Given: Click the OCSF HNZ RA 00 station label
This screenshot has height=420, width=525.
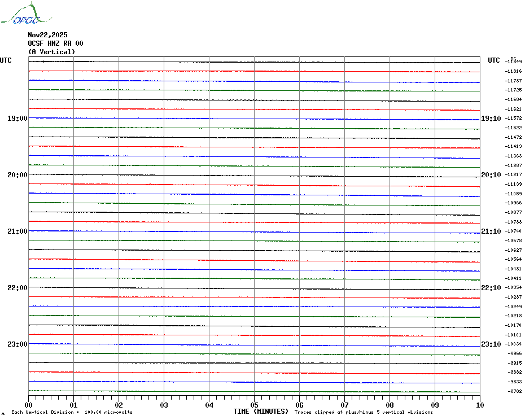Looking at the screenshot, I should (55, 43).
